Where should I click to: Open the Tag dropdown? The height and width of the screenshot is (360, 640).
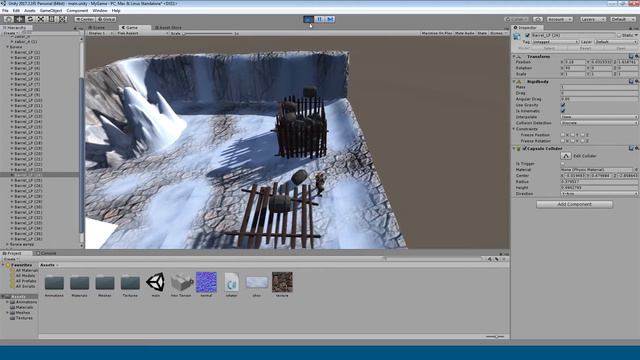(555, 42)
